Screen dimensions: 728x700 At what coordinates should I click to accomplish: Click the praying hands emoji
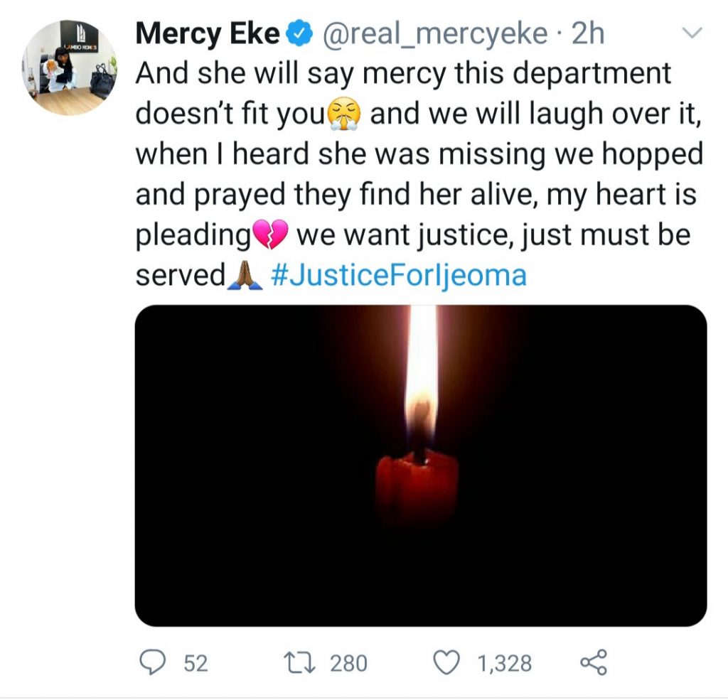(245, 276)
